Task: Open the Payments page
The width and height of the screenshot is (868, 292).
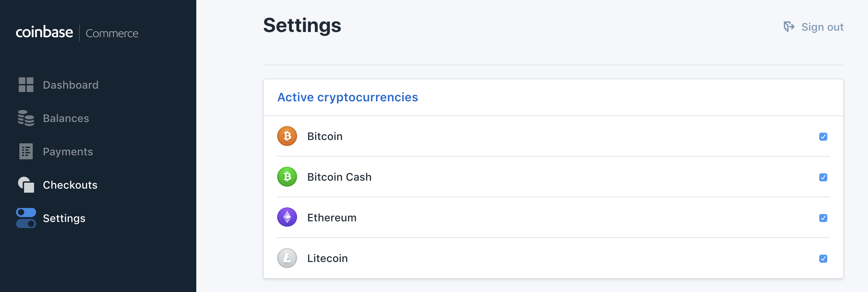Action: click(x=68, y=151)
